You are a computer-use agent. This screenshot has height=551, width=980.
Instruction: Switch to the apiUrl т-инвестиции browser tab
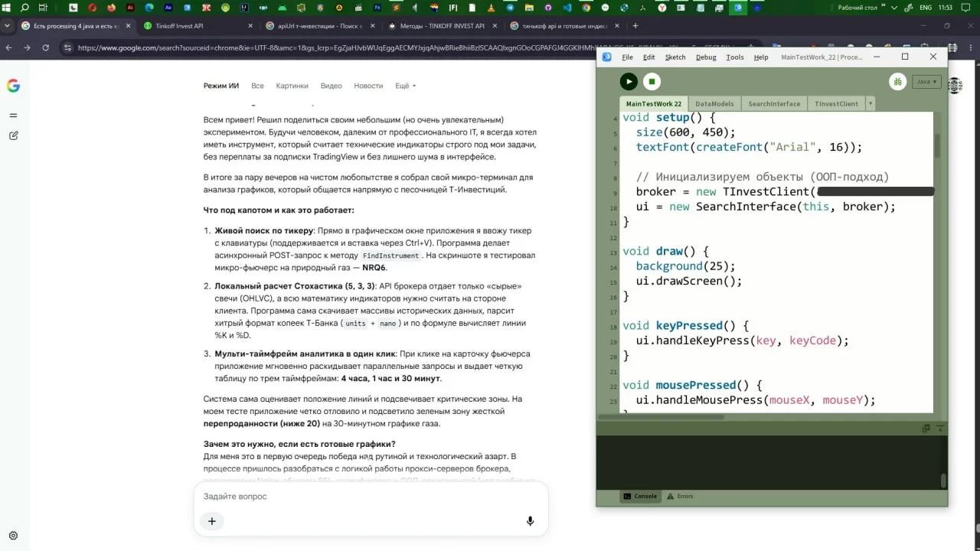pyautogui.click(x=318, y=25)
